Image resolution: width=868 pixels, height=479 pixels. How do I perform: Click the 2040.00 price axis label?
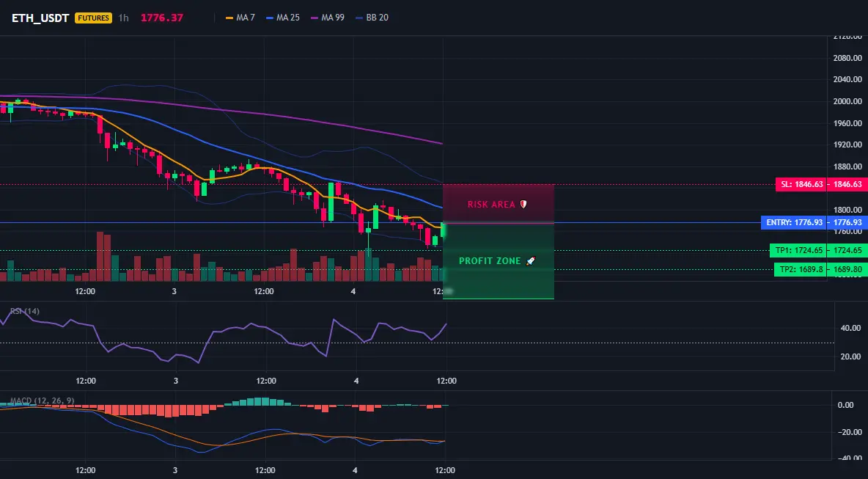click(x=849, y=79)
